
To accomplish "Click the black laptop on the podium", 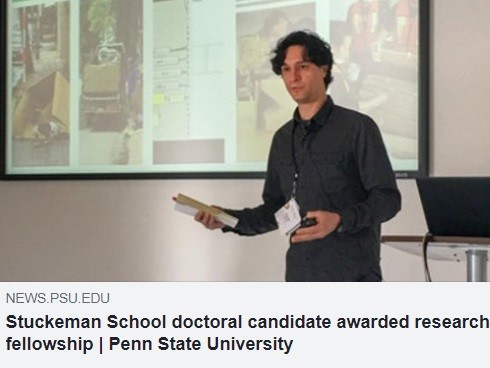I will point(453,207).
